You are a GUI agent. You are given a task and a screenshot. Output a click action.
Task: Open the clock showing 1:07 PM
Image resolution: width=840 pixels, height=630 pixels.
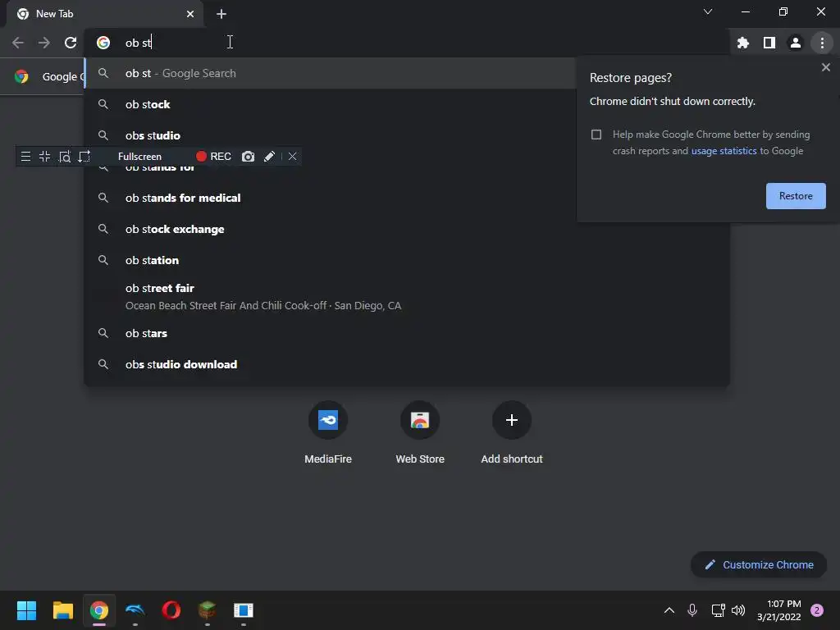pyautogui.click(x=779, y=610)
